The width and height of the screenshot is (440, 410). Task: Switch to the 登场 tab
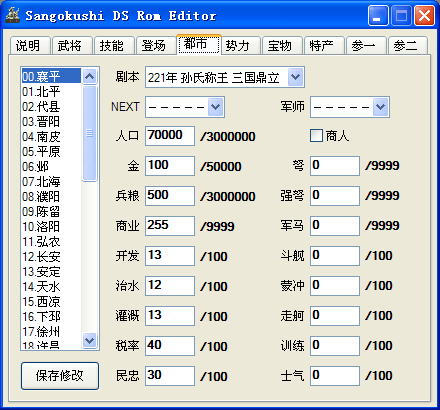(156, 45)
